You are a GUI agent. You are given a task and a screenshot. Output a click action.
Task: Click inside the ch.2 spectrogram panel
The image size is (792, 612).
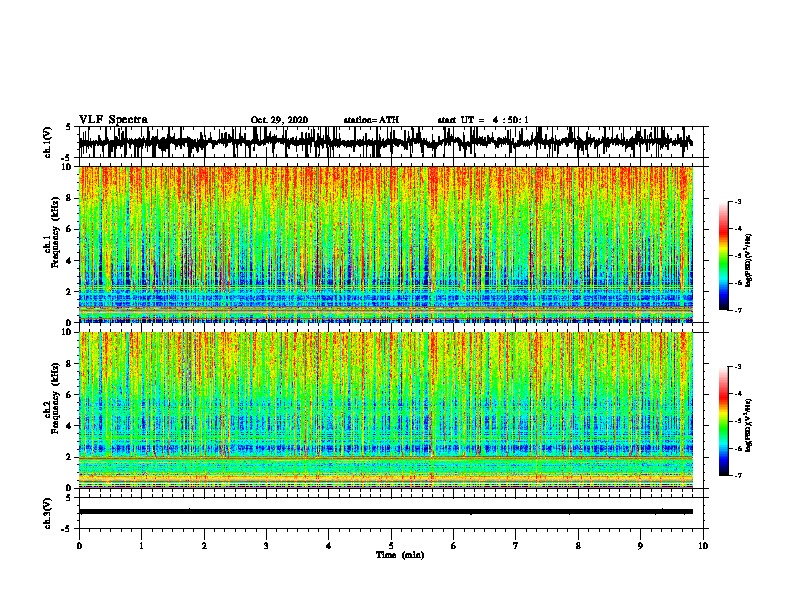[x=386, y=410]
